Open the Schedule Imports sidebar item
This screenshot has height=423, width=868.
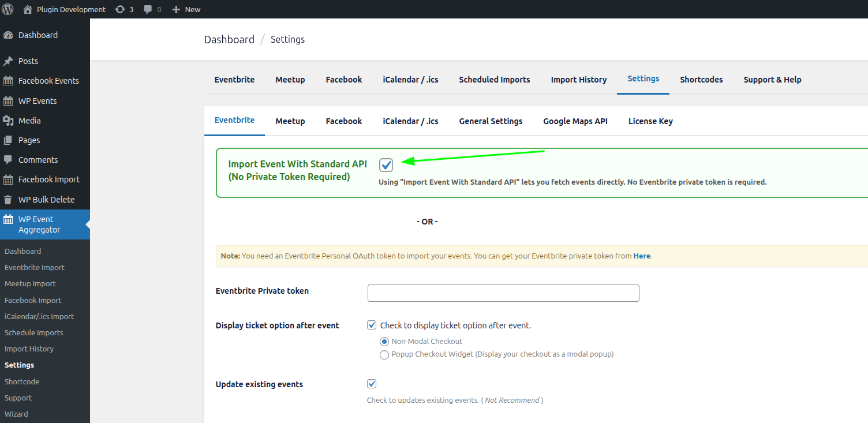pyautogui.click(x=33, y=332)
